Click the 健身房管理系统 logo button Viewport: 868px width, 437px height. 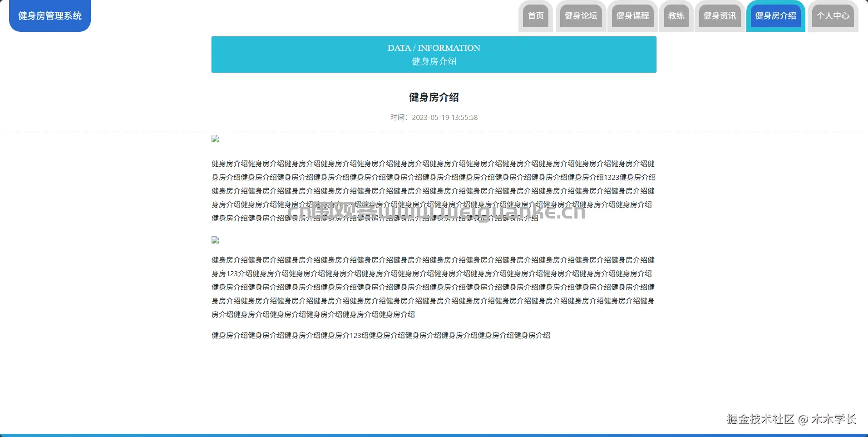[49, 15]
